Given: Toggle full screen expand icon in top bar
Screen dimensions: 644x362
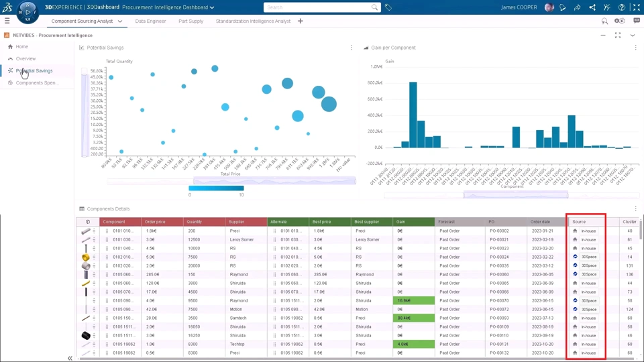Looking at the screenshot, I should tap(637, 7).
